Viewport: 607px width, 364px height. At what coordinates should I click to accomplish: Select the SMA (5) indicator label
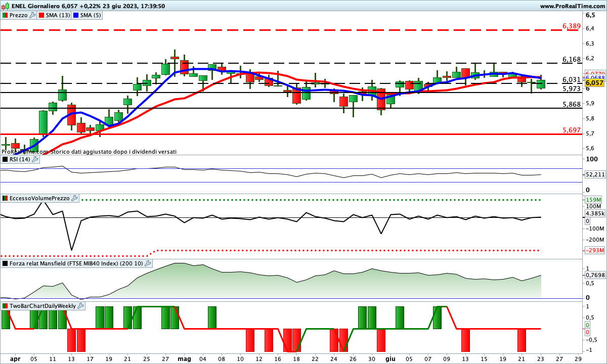pos(91,15)
